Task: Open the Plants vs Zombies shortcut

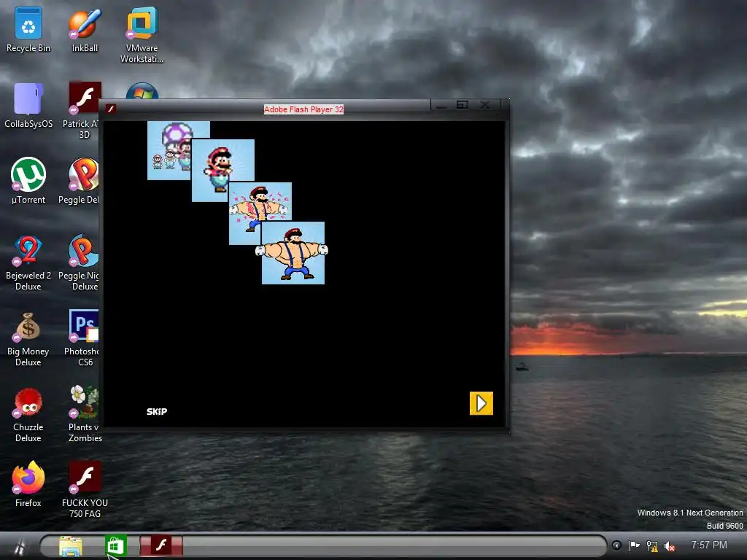Action: pos(85,414)
